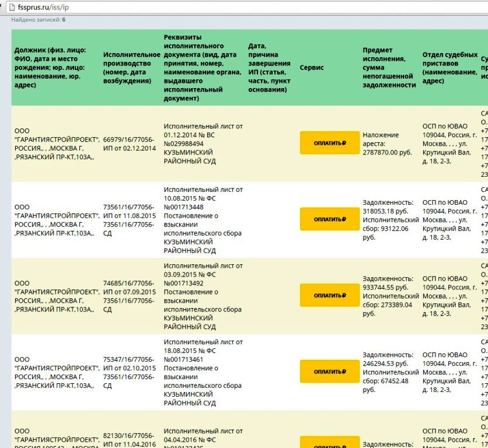This screenshot has width=488, height=448.
Task: Click debtor cell in 73561/16/77056-ИП от 11.08.2015 row
Action: [57, 220]
